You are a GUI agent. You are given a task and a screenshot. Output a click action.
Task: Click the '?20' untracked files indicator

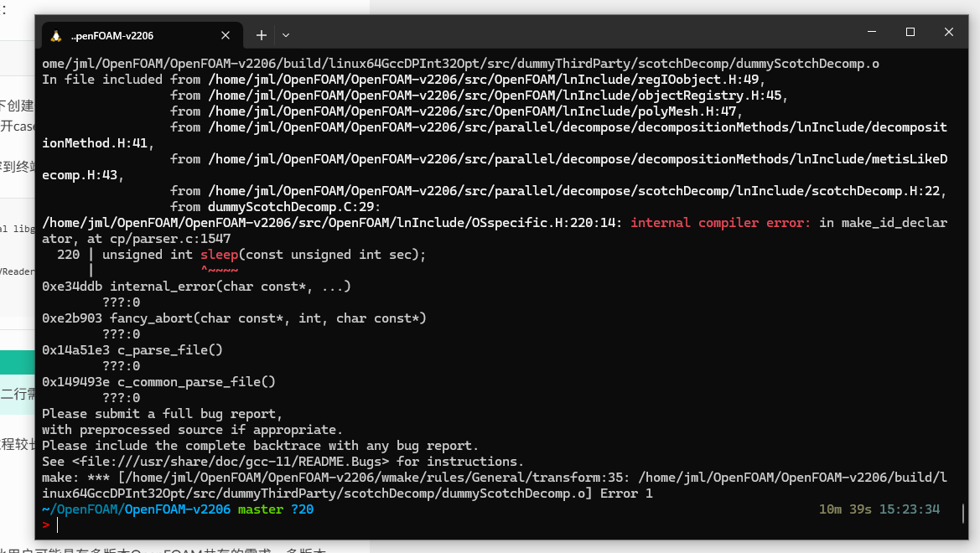pos(303,509)
